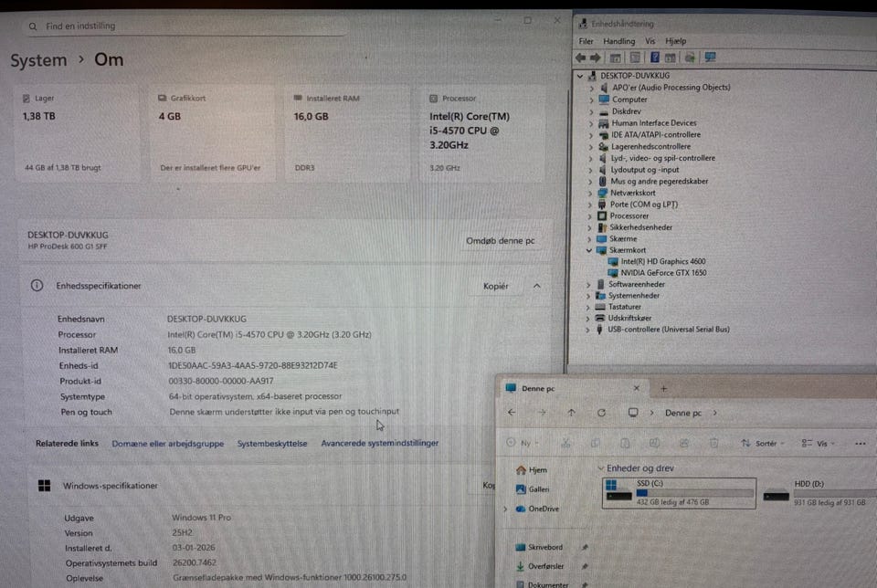Refresh the Denne pc Explorer view
This screenshot has width=877, height=588.
(x=601, y=413)
